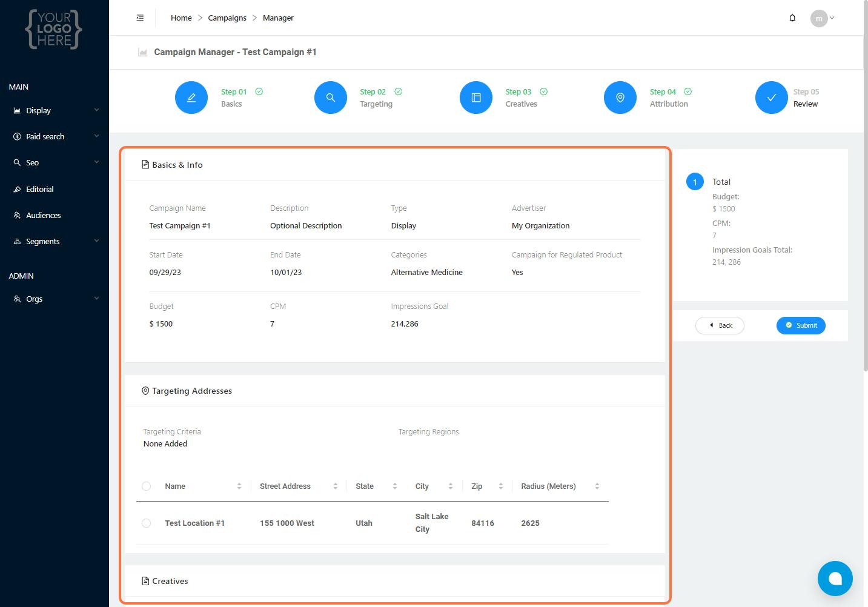Open the notifications bell
The width and height of the screenshot is (868, 607).
click(792, 18)
